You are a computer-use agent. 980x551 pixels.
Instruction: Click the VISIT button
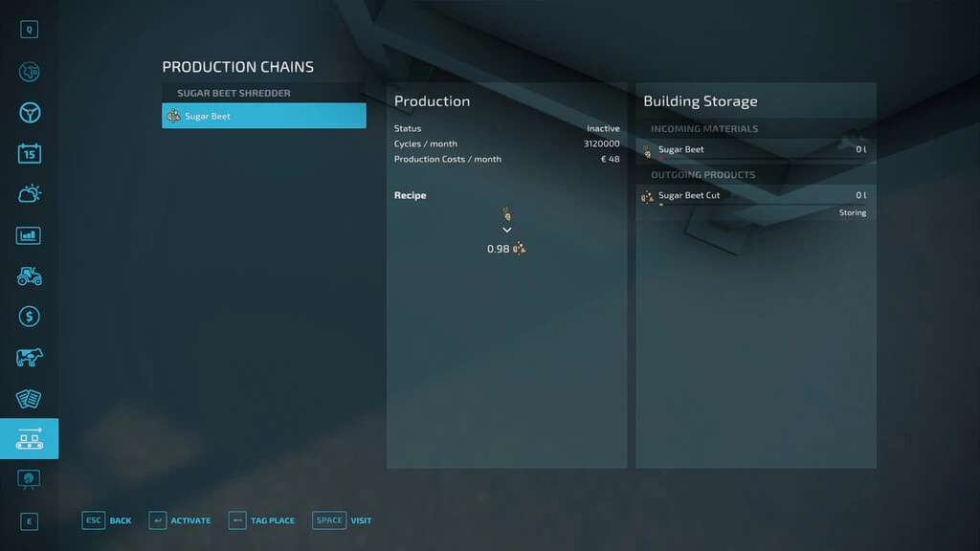(343, 520)
